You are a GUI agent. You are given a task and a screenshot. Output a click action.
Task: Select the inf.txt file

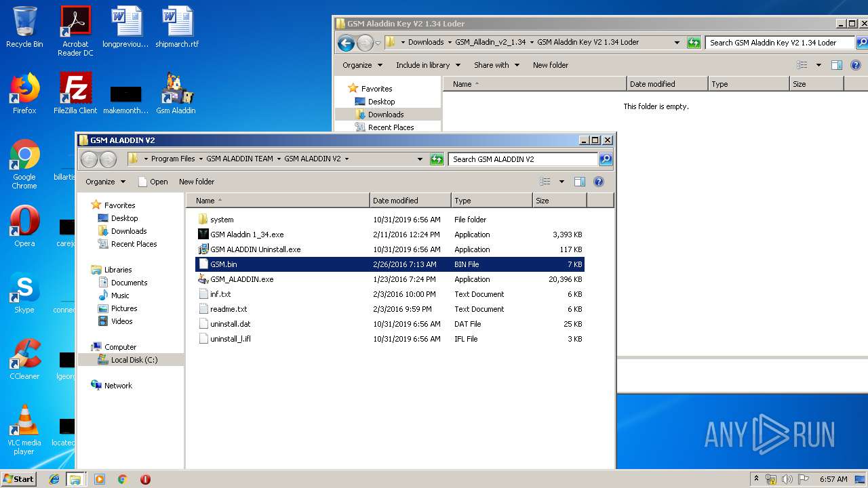(x=220, y=294)
